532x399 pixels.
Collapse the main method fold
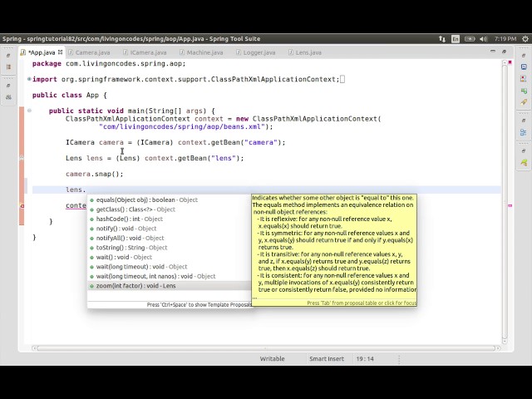click(x=30, y=111)
